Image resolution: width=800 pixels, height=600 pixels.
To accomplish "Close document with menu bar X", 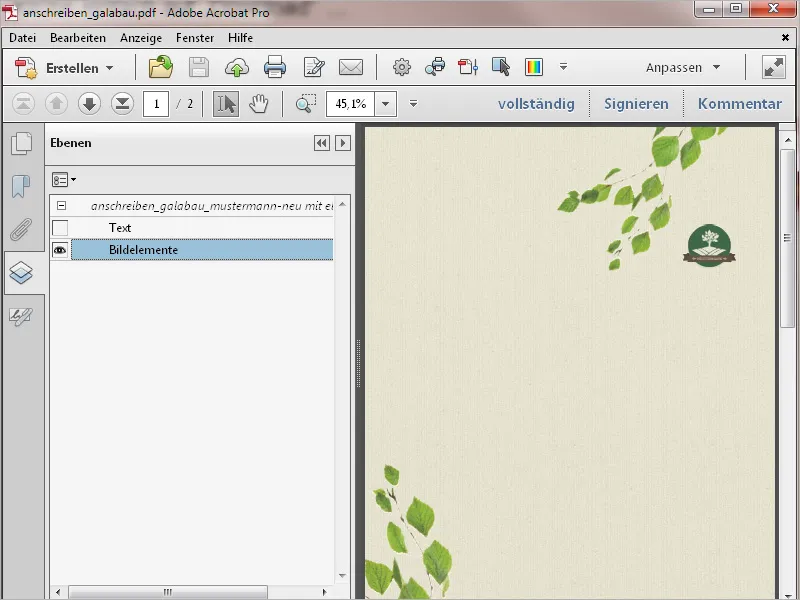I will pos(785,37).
